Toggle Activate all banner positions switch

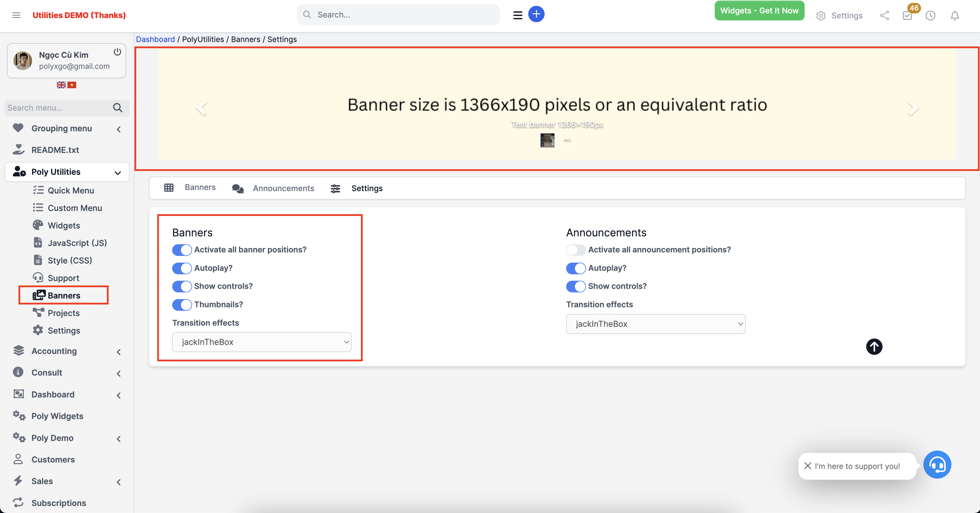click(x=182, y=250)
